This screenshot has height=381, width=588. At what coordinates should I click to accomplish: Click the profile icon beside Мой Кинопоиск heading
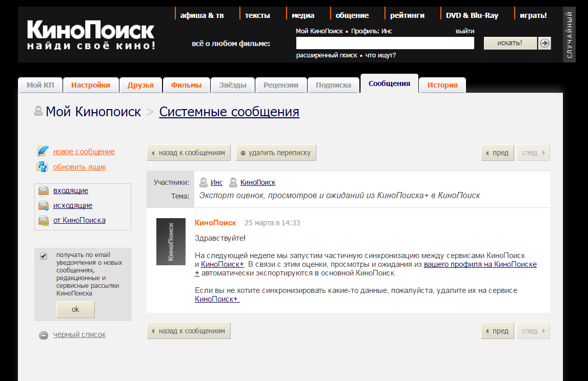click(x=38, y=111)
